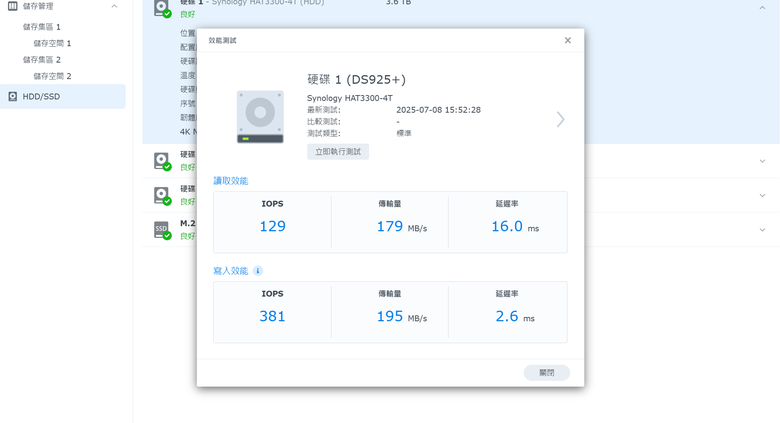This screenshot has height=423, width=780.
Task: Click the 效能測試 dialog title
Action: click(x=222, y=40)
